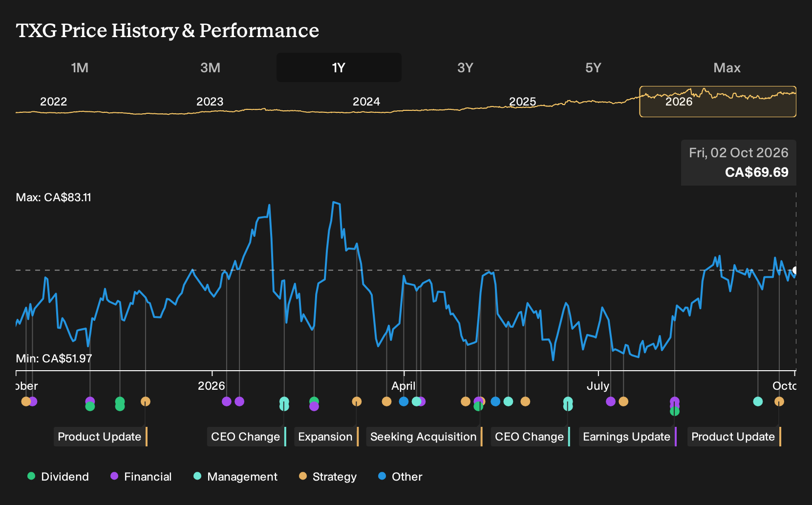
Task: Switch to the 3Y time range
Action: (x=465, y=67)
